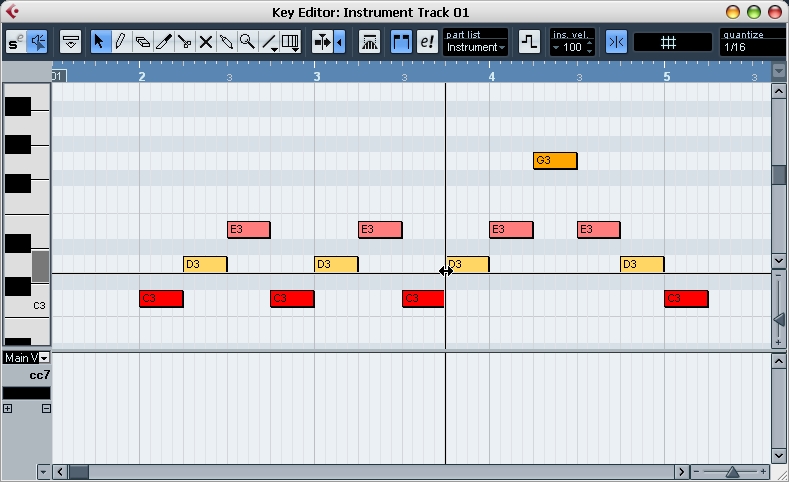This screenshot has width=789, height=482.
Task: Select the C3 note starting at bar 5
Action: click(686, 299)
